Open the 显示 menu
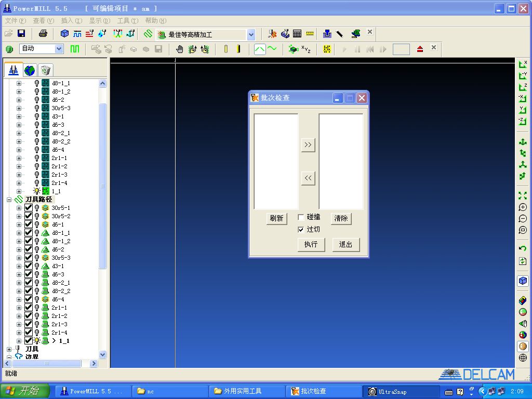532x399 pixels. [x=100, y=21]
